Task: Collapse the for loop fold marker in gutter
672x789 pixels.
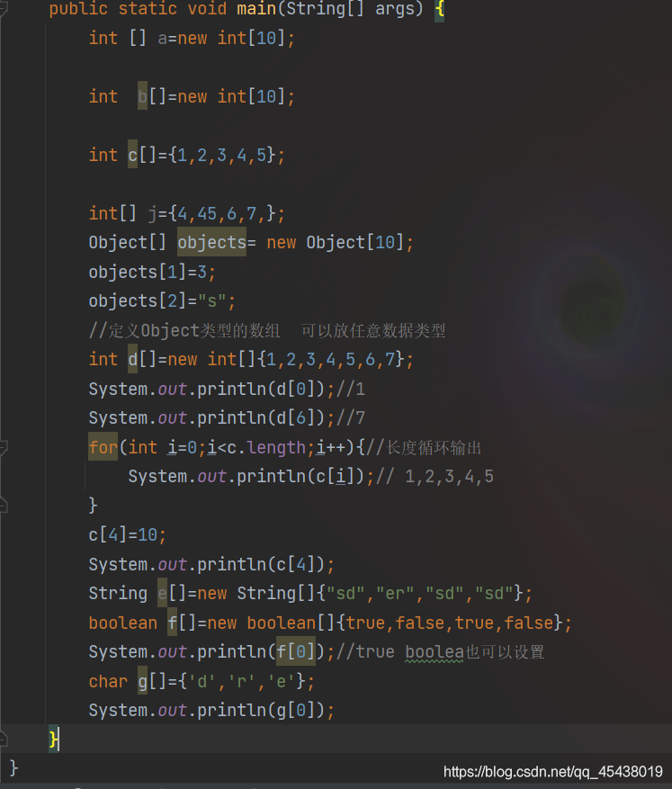Action: coord(3,447)
